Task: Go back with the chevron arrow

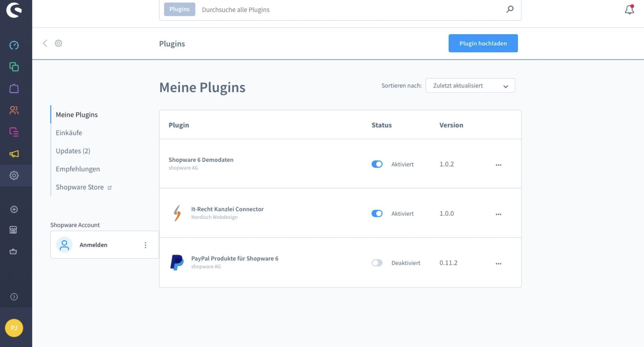Action: (x=45, y=43)
